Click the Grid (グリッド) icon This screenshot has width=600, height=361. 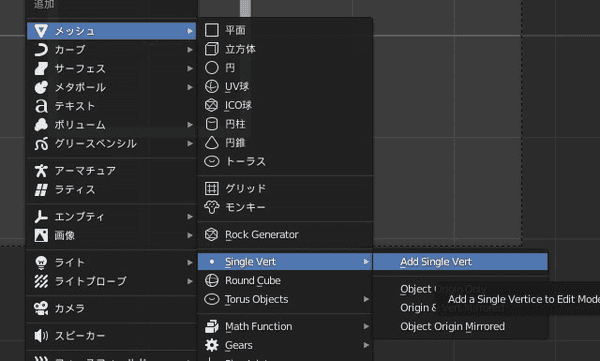(x=212, y=188)
